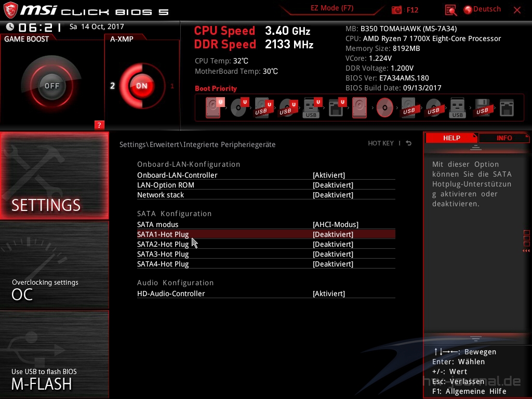Toggle the GAME BOOST knob currently OFF
This screenshot has height=399, width=532.
click(51, 86)
